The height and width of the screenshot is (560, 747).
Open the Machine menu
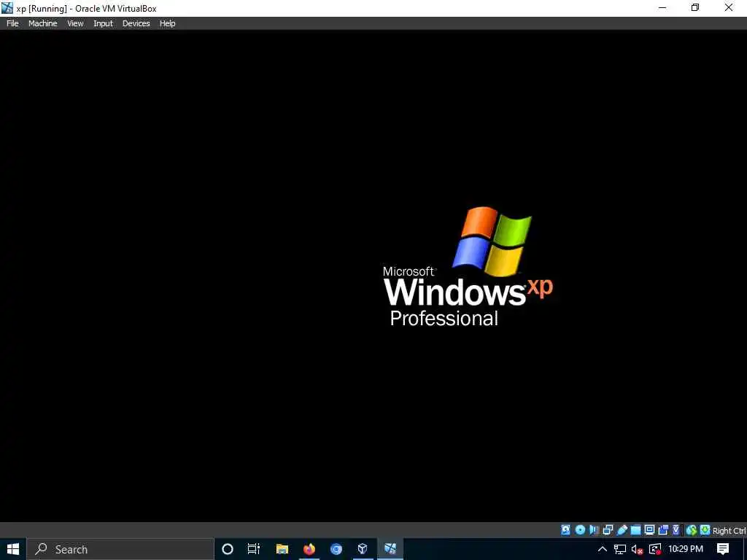point(42,23)
